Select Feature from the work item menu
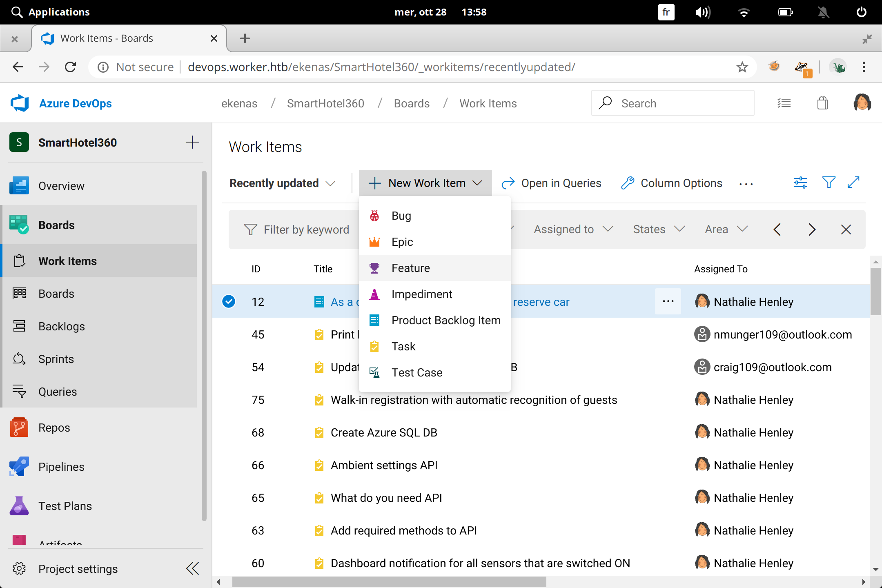This screenshot has height=588, width=882. [x=410, y=268]
